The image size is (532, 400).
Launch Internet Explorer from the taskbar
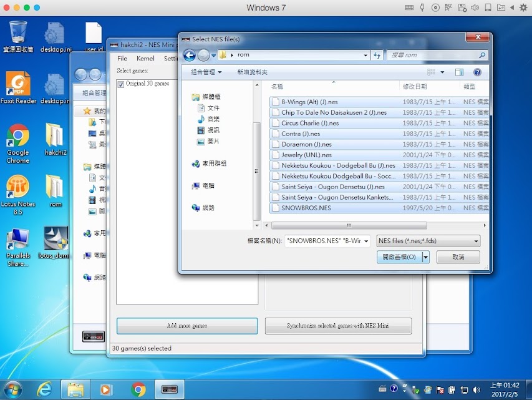(44, 389)
